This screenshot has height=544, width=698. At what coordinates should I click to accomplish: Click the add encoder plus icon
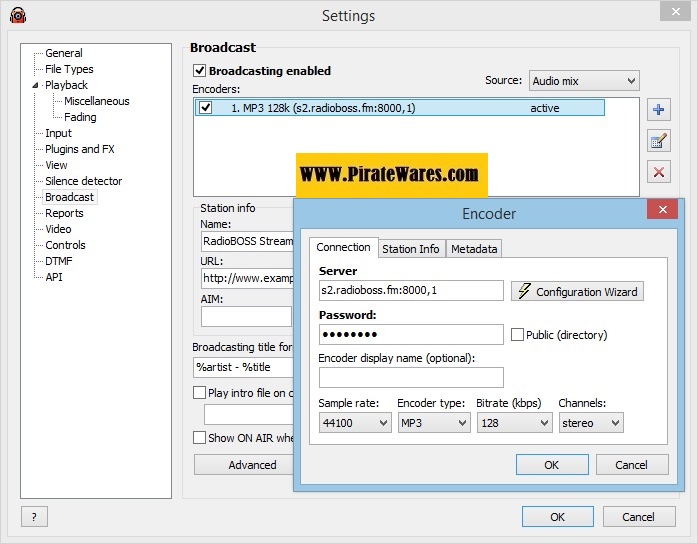point(658,109)
